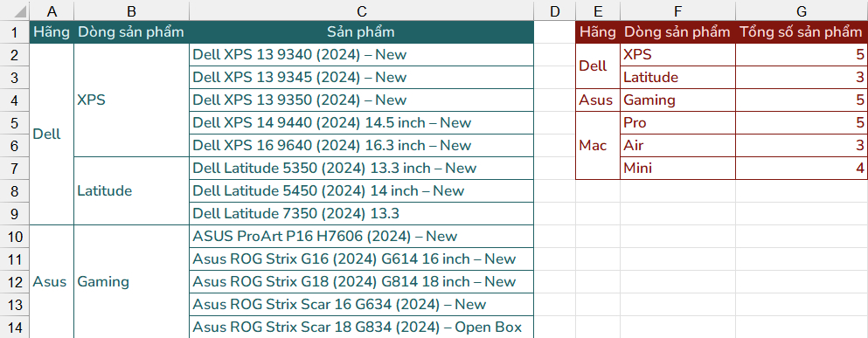Select column A header
Screen dimensions: 868x338
click(52, 10)
